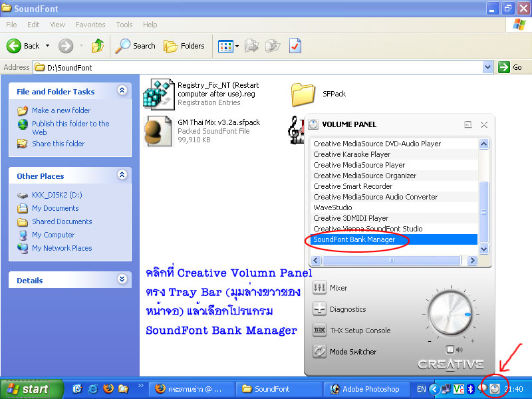Click the network computers tray icon
The image size is (532, 399).
[446, 389]
